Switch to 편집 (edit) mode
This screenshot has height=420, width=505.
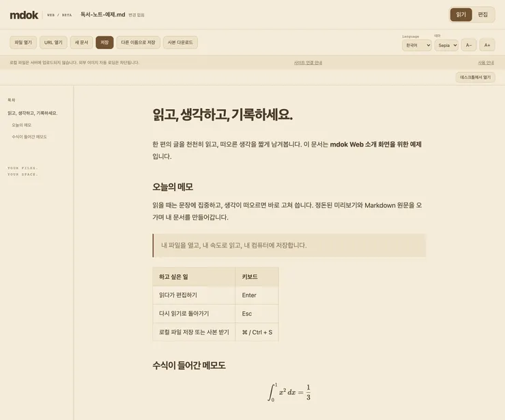tap(482, 14)
